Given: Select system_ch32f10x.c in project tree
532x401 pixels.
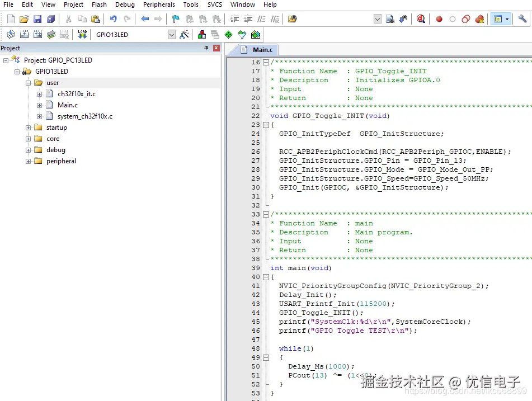Looking at the screenshot, I should click(x=85, y=116).
